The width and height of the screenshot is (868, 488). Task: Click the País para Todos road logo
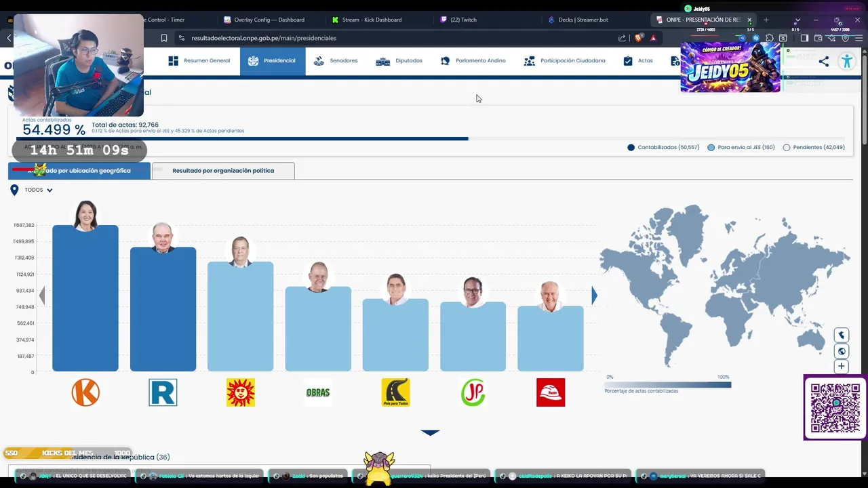click(x=395, y=392)
